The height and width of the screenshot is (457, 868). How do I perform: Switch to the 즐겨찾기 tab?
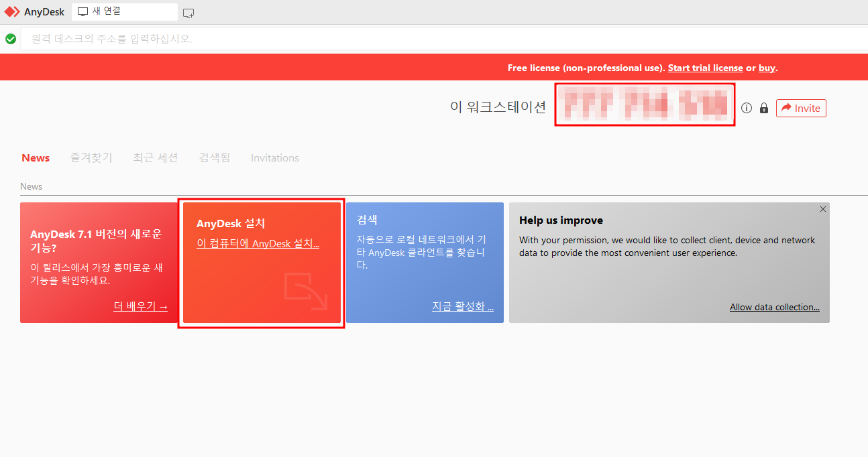[91, 158]
